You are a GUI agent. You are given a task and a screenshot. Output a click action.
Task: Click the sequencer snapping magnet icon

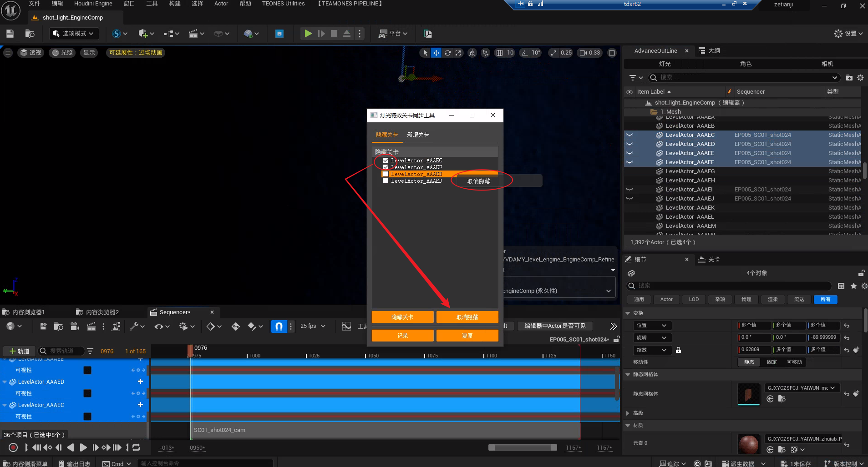[x=279, y=326]
